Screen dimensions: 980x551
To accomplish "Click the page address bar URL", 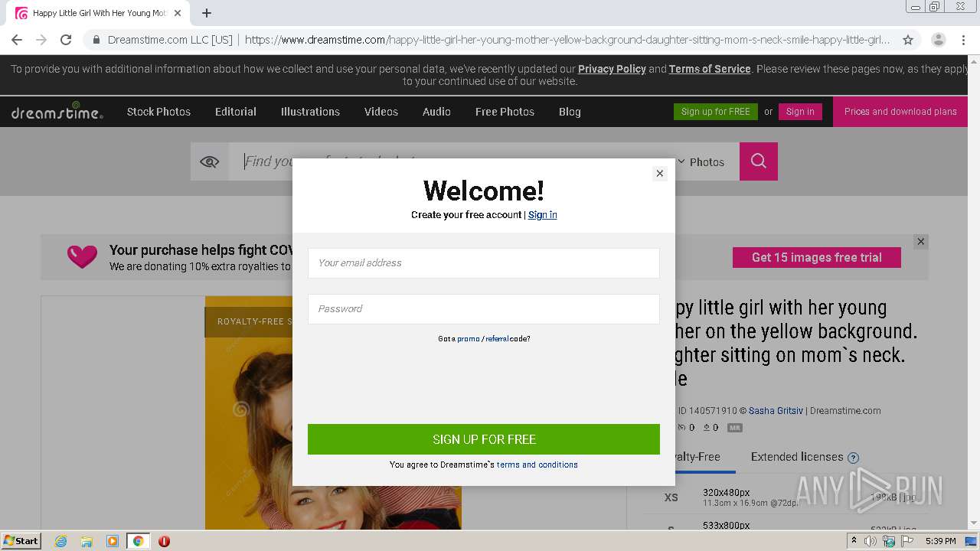I will pyautogui.click(x=567, y=40).
